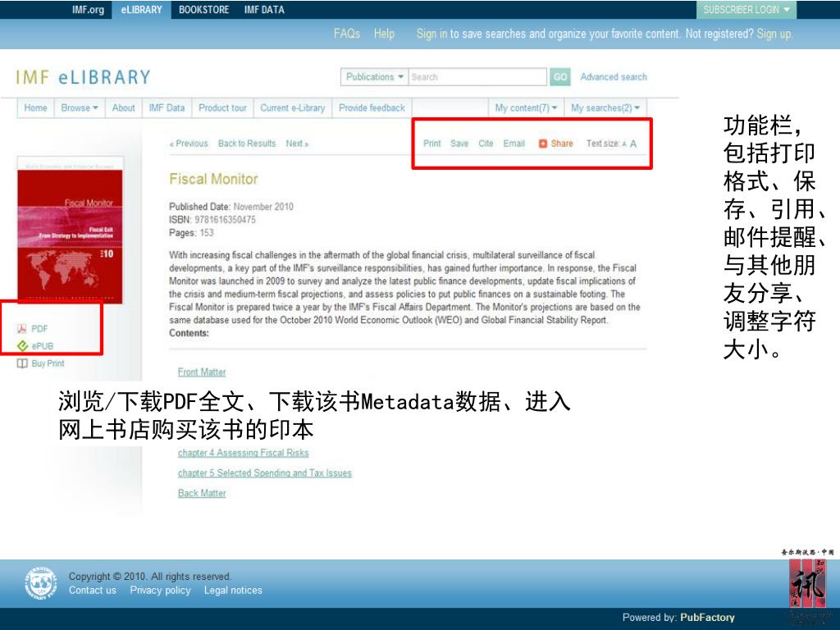Image resolution: width=840 pixels, height=630 pixels.
Task: Open the ePUB format icon
Action: tap(22, 346)
